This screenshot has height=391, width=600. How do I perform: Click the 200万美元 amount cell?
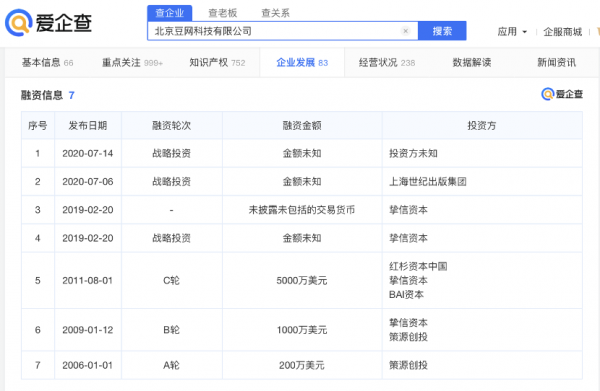(x=302, y=365)
